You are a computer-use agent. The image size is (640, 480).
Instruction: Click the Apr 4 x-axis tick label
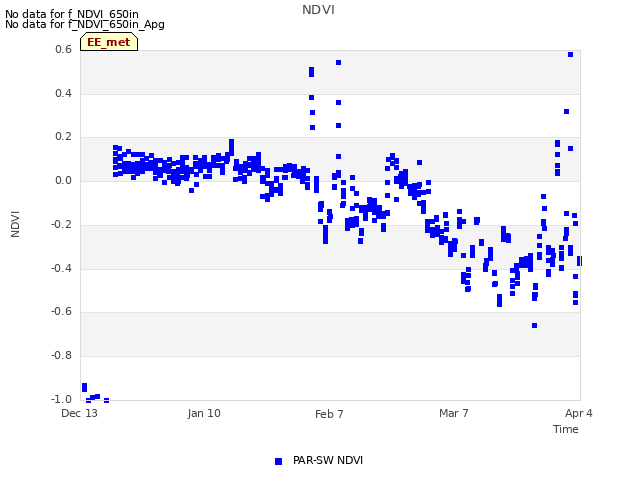coord(579,413)
